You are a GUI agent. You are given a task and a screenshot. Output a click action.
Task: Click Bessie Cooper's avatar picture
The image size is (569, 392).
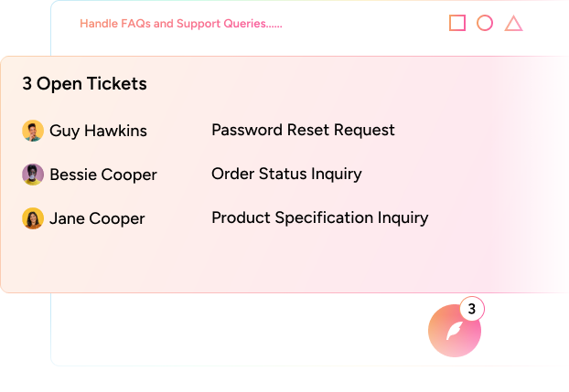[33, 175]
